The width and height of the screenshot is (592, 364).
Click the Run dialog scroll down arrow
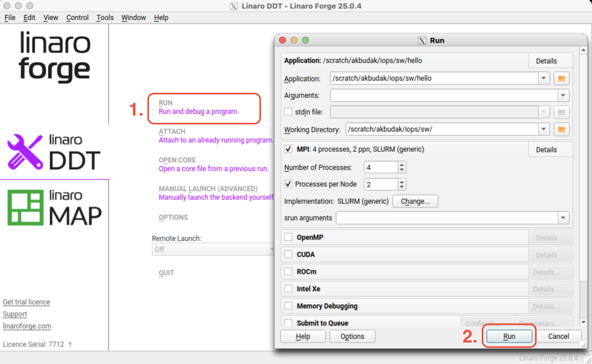(x=583, y=322)
